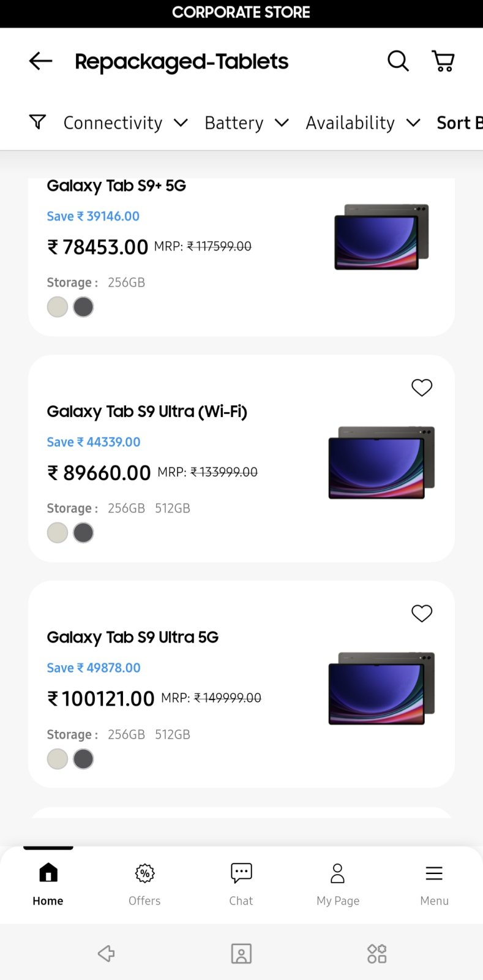Tap Galaxy Tab S9 Ultra (Wi-Fi) product image
The height and width of the screenshot is (980, 483).
381,462
